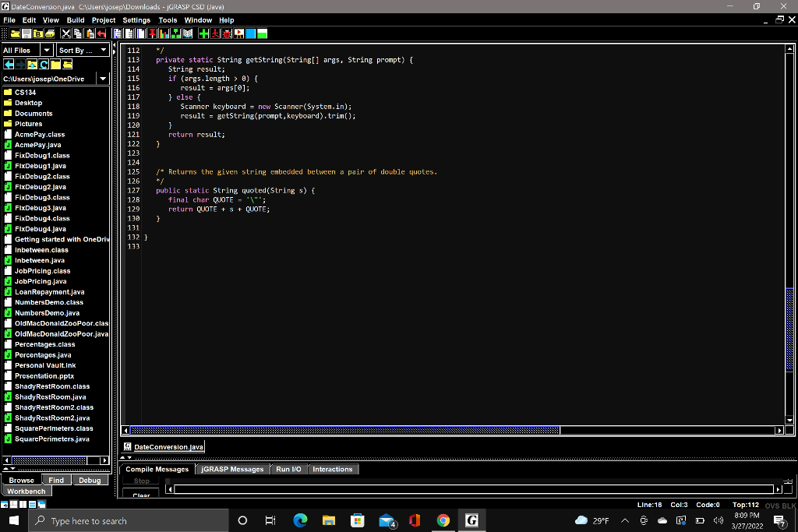The height and width of the screenshot is (532, 798).
Task: Click the print icon in the toolbar
Action: [49, 33]
